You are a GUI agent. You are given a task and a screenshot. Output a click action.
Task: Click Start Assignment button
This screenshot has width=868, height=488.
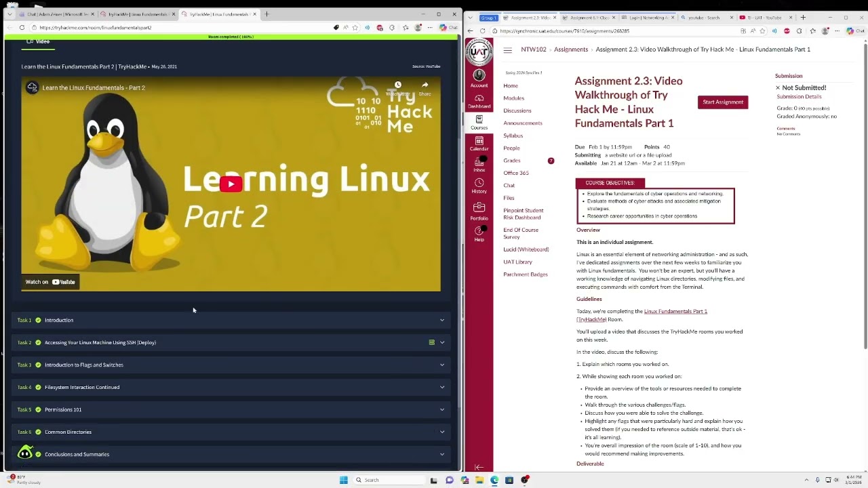(x=723, y=102)
